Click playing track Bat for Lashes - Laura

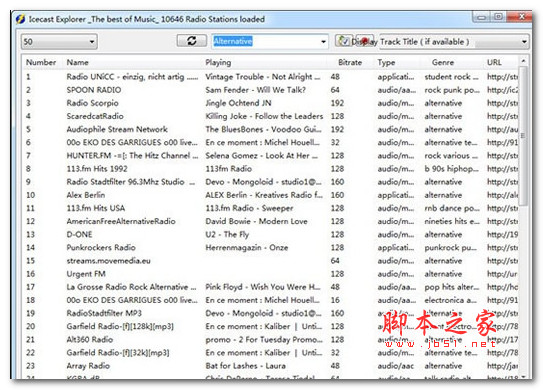246,366
